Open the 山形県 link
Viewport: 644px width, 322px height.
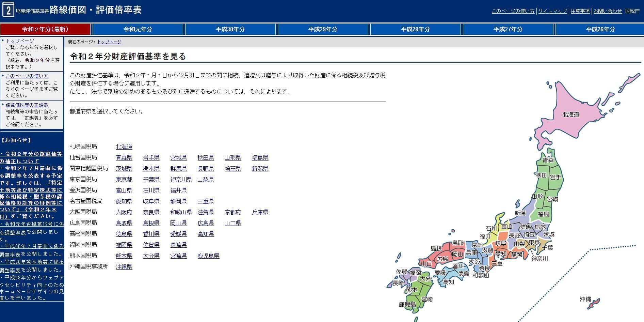[233, 158]
